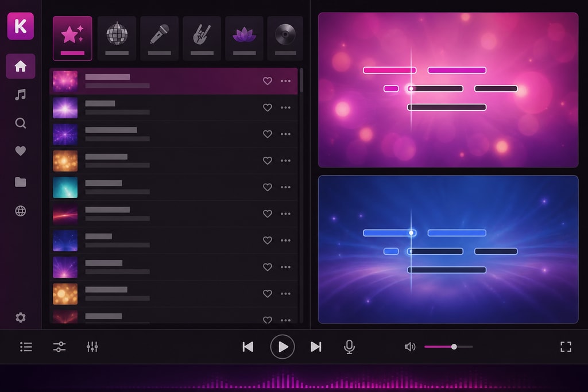Open settings via the sidebar gear icon
This screenshot has width=588, height=392.
click(20, 317)
